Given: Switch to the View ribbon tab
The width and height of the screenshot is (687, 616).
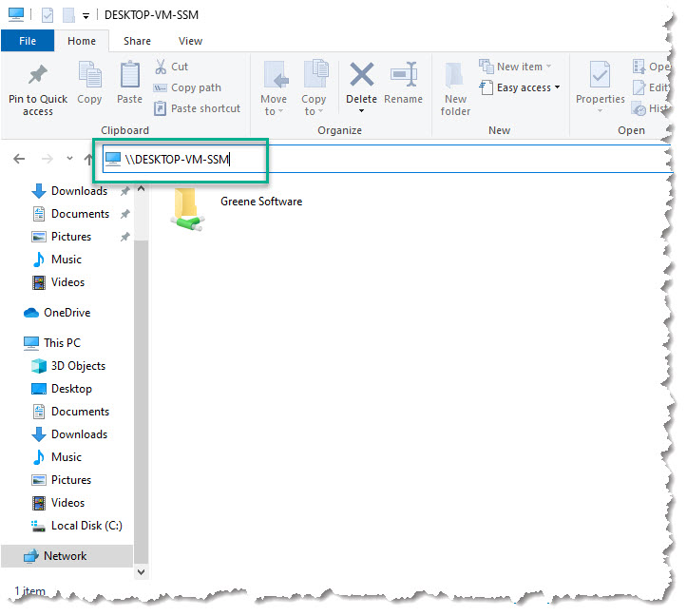Looking at the screenshot, I should click(x=190, y=41).
